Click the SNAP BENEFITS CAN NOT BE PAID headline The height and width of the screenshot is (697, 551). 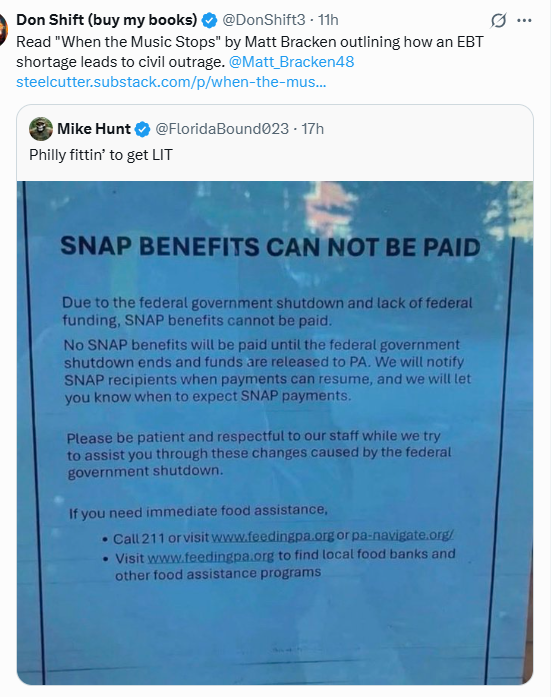coord(270,247)
